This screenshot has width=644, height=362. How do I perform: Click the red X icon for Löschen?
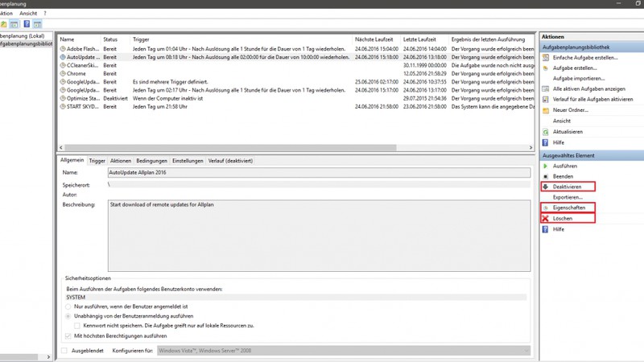pos(546,218)
